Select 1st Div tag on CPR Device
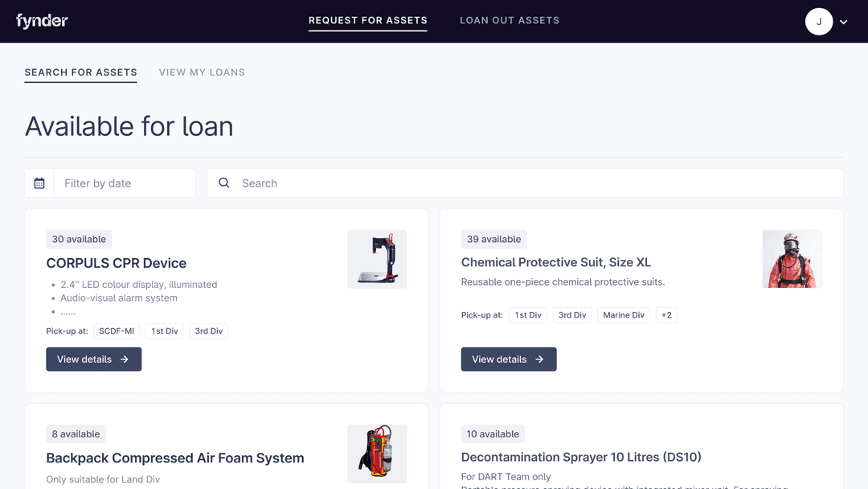Screen dimensions: 868x489 click(x=165, y=331)
